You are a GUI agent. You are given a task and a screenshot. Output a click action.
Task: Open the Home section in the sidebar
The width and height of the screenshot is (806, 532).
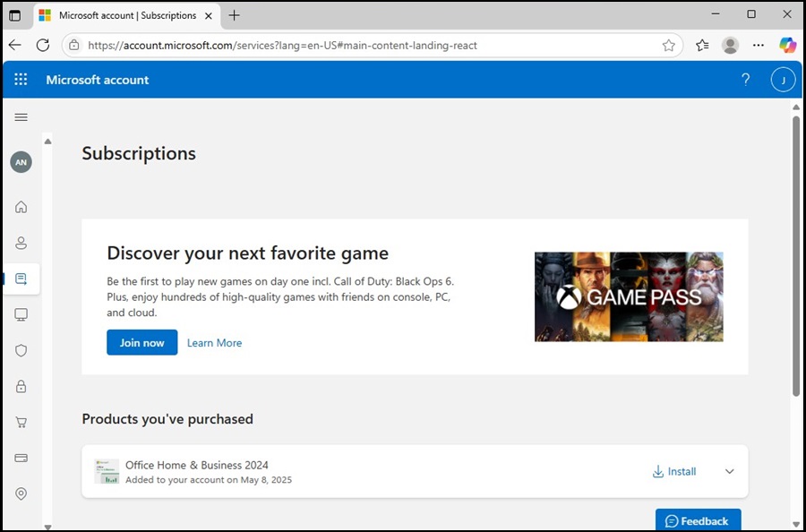click(x=21, y=207)
